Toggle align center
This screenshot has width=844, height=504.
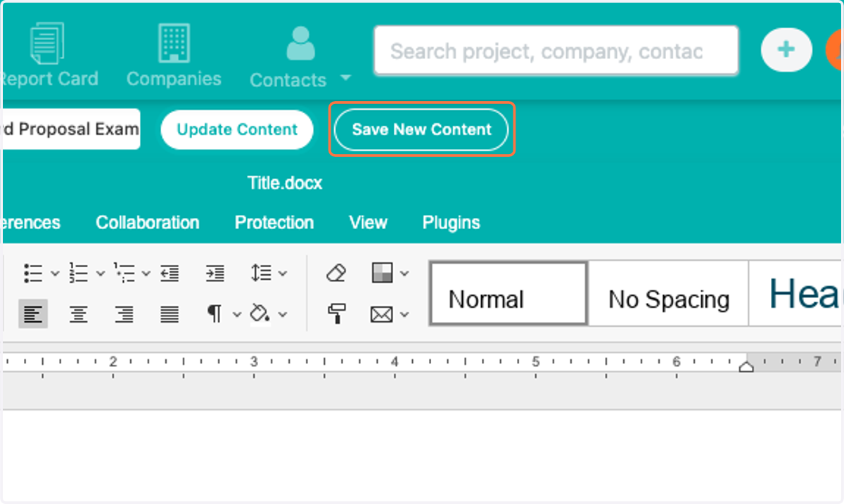[79, 314]
